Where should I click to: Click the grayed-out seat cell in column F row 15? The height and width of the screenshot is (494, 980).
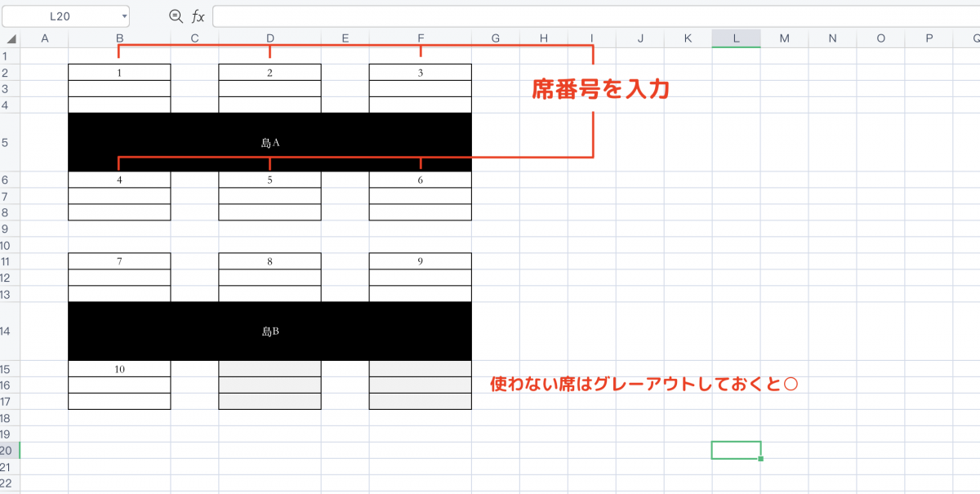[420, 369]
